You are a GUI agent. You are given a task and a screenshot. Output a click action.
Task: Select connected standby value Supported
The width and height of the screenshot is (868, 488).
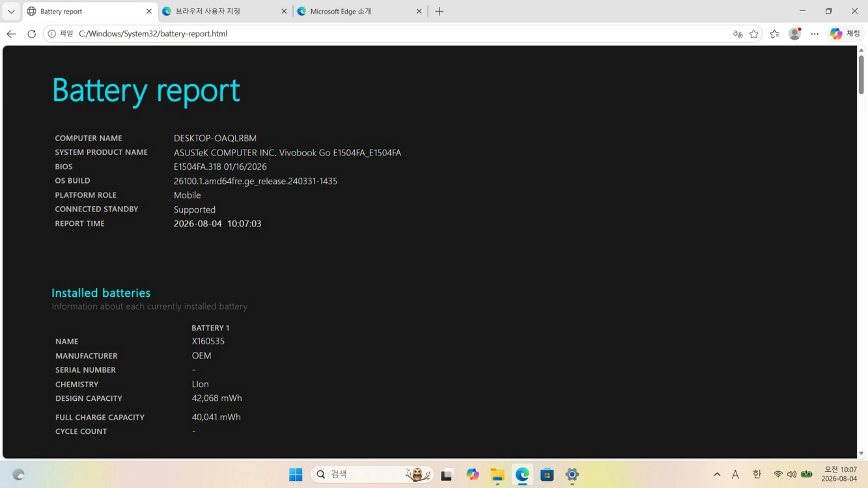tap(194, 210)
